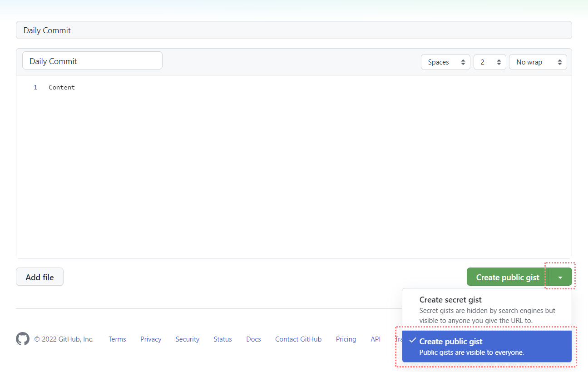Click the green Create public gist button
Image resolution: width=588 pixels, height=372 pixels.
(508, 277)
